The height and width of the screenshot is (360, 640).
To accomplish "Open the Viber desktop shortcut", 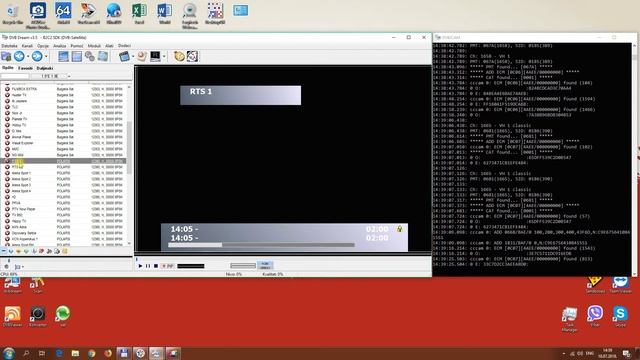I will coord(595,316).
